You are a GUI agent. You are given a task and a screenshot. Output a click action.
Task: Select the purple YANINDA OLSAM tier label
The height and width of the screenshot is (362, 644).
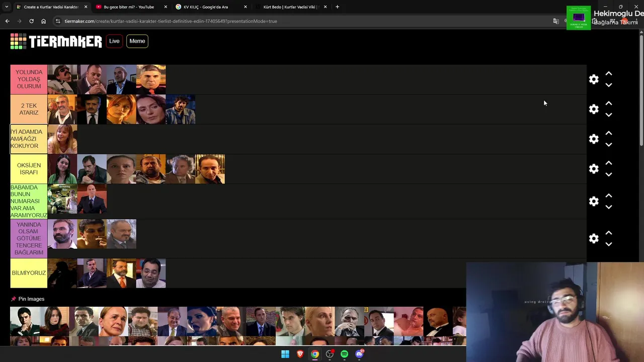[29, 238]
